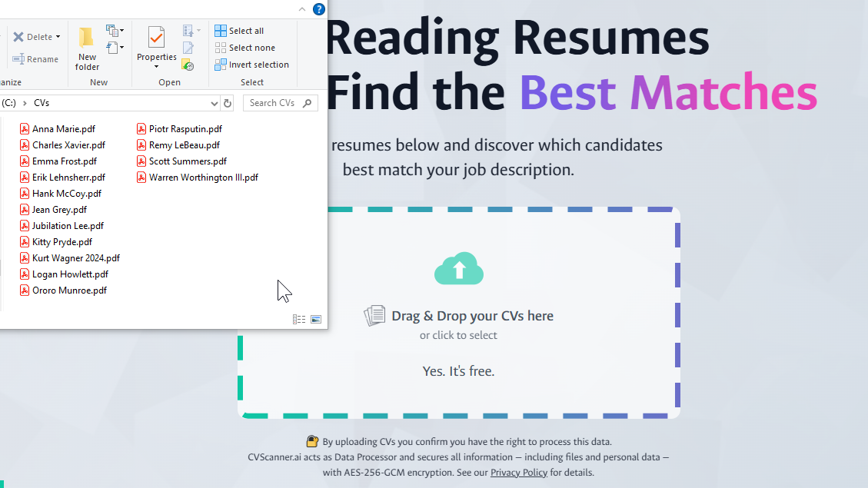Select the file Charles Xavier.pdf

pyautogui.click(x=62, y=145)
